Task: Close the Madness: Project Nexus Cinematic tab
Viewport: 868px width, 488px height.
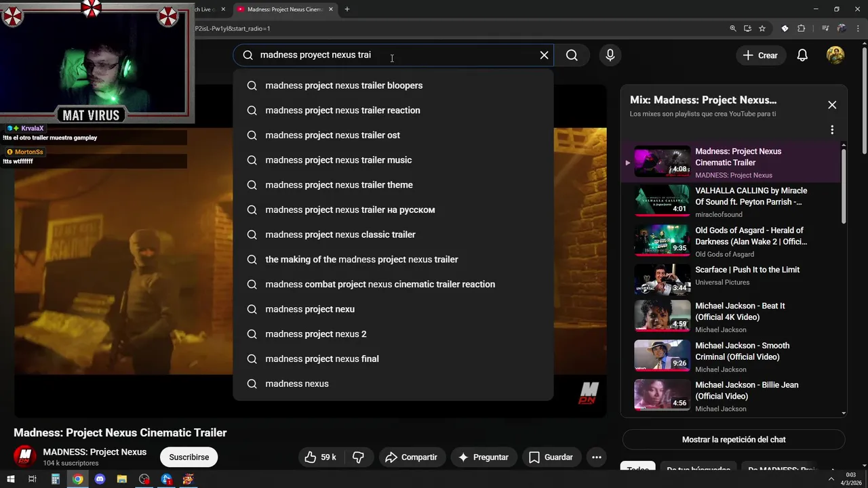Action: pos(331,9)
